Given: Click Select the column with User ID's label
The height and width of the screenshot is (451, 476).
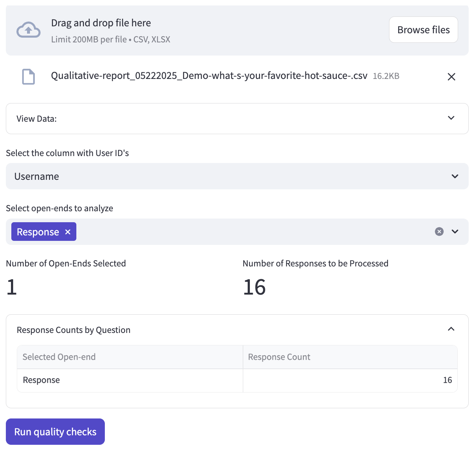Looking at the screenshot, I should tap(67, 153).
